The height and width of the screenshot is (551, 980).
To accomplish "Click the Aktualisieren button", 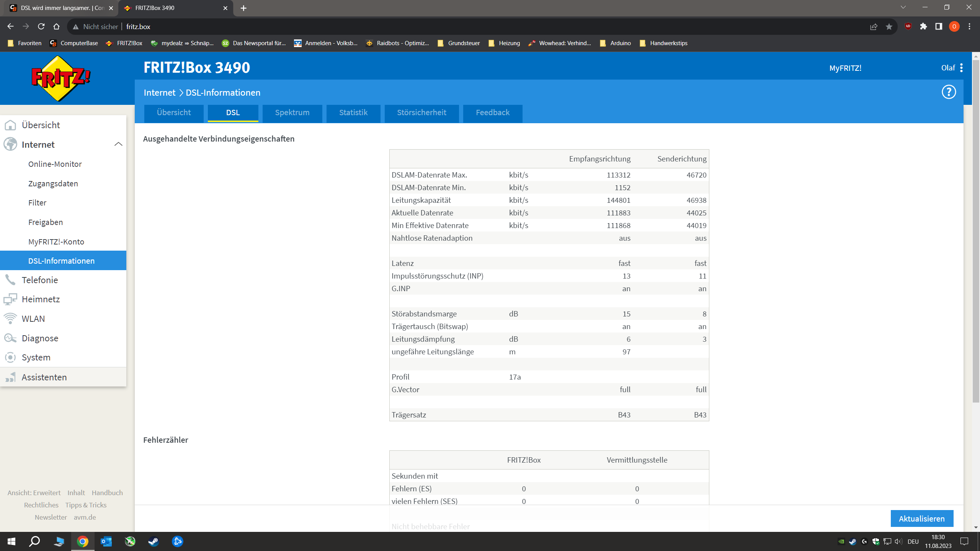I will click(921, 518).
